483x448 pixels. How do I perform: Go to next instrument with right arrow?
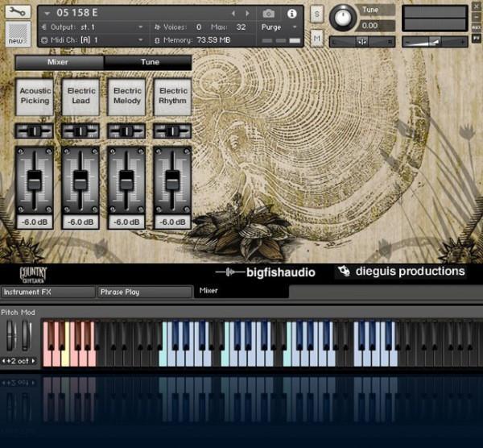(x=247, y=14)
